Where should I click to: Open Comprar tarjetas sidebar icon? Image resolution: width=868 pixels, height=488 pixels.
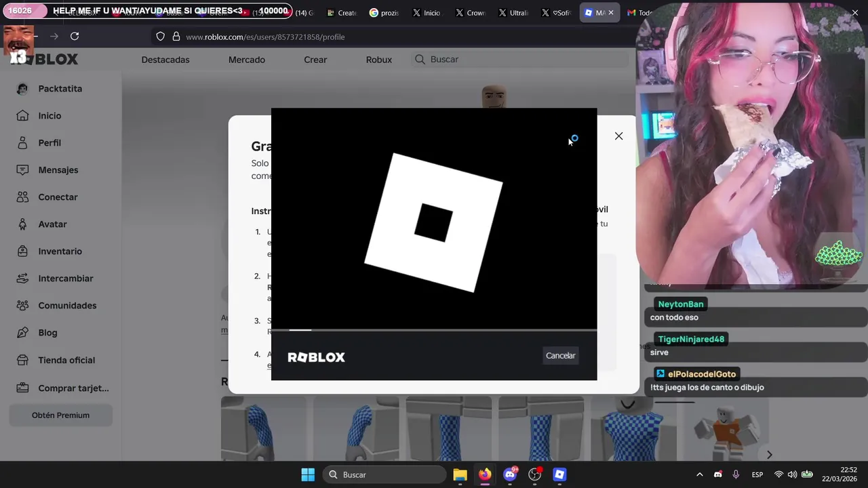click(x=22, y=388)
